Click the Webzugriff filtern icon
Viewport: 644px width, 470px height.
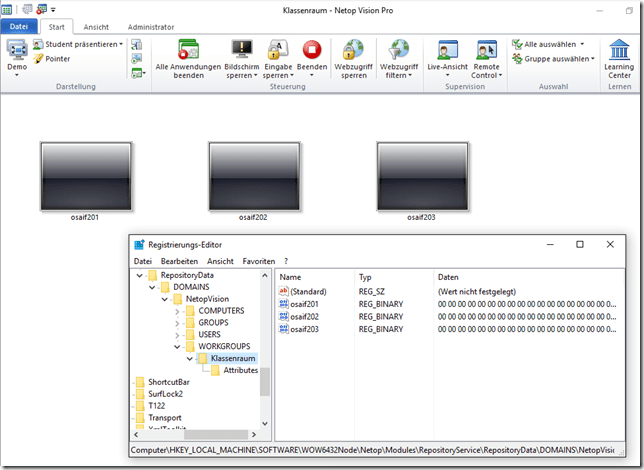point(399,49)
